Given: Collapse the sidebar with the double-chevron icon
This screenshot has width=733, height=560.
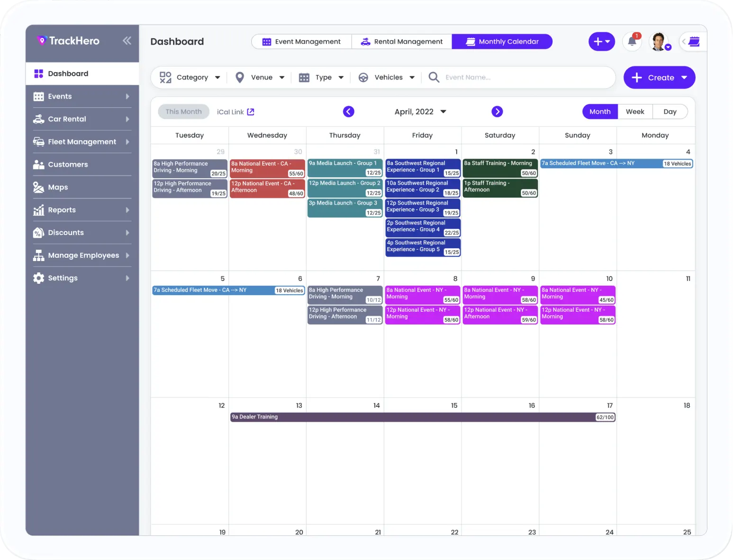Looking at the screenshot, I should [127, 41].
